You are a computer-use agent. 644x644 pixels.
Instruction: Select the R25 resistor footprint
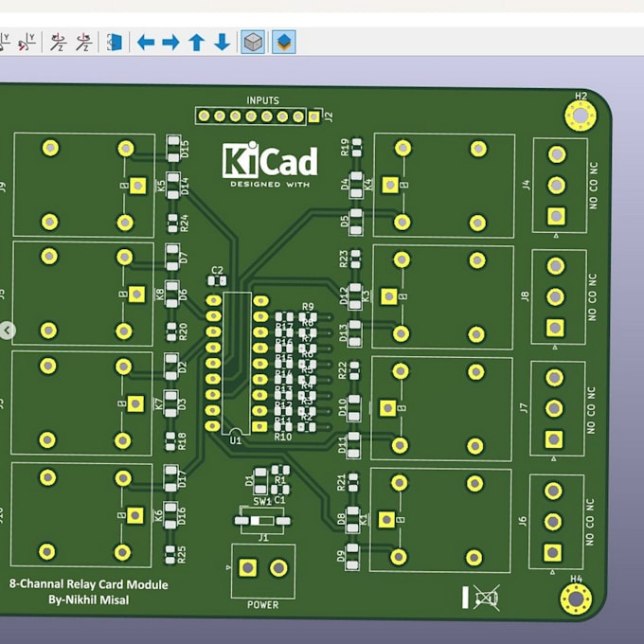pos(170,554)
